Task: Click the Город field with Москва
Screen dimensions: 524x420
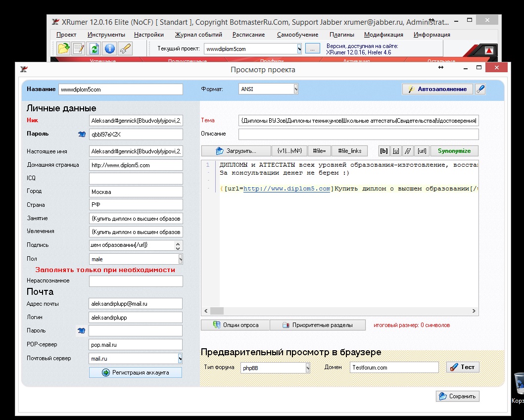Action: tap(136, 192)
